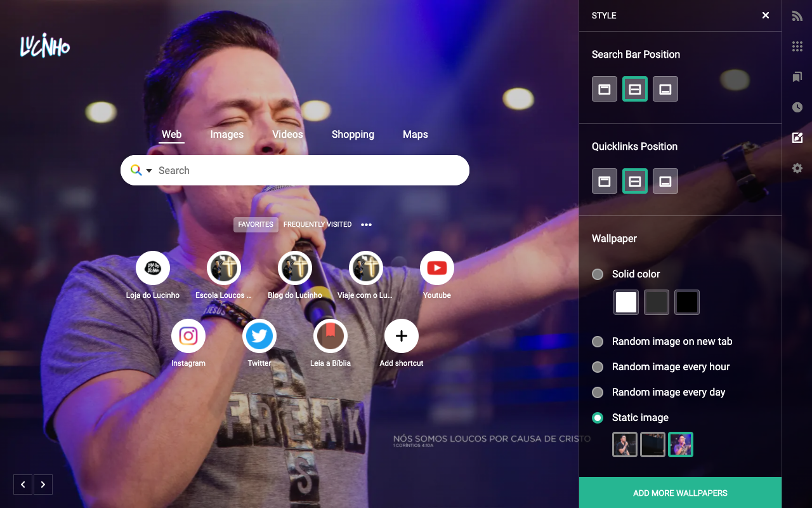Open the Twitter shortcut
812x508 pixels.
[x=259, y=336]
